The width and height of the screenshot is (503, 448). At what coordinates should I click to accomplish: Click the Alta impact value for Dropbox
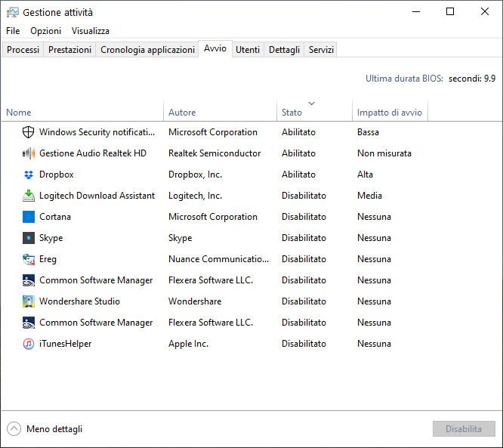[365, 175]
